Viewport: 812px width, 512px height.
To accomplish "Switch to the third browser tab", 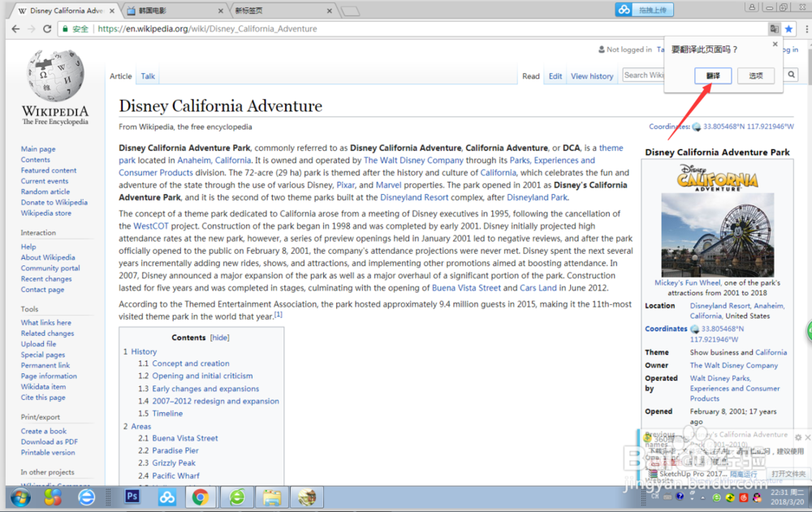I will (283, 11).
